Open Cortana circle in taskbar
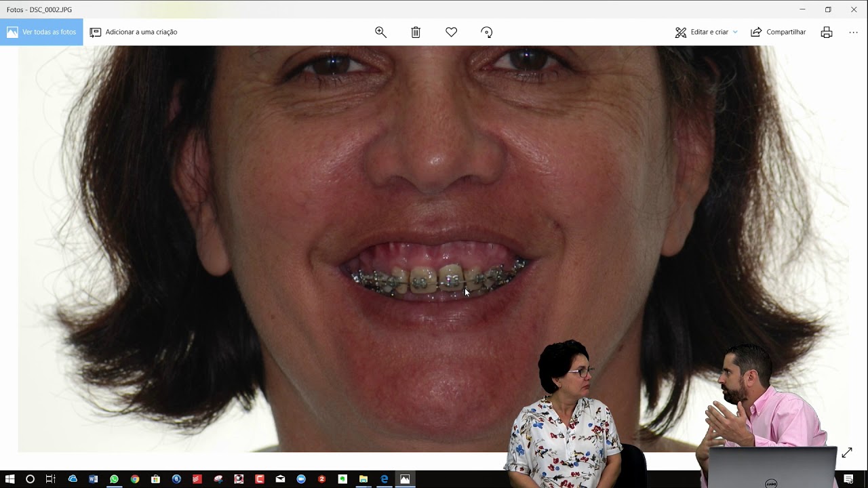 [x=30, y=479]
